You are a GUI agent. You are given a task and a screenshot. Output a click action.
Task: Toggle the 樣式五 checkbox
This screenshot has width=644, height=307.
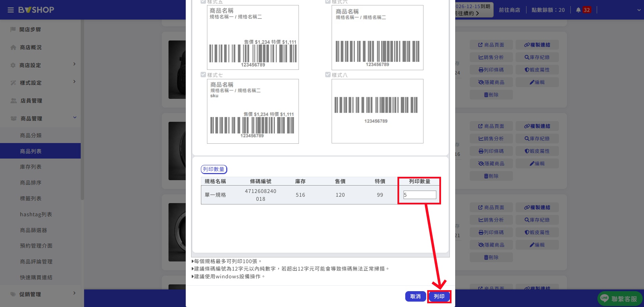tap(203, 2)
